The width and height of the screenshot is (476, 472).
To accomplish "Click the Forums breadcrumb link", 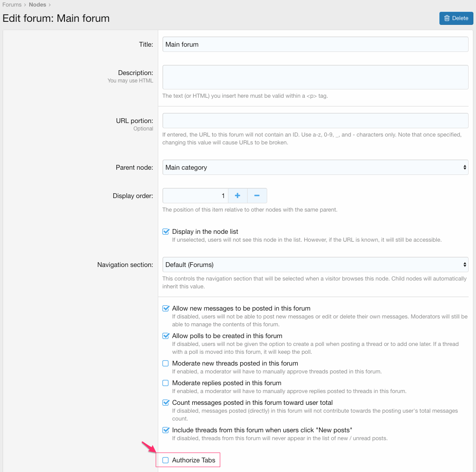I will click(12, 5).
